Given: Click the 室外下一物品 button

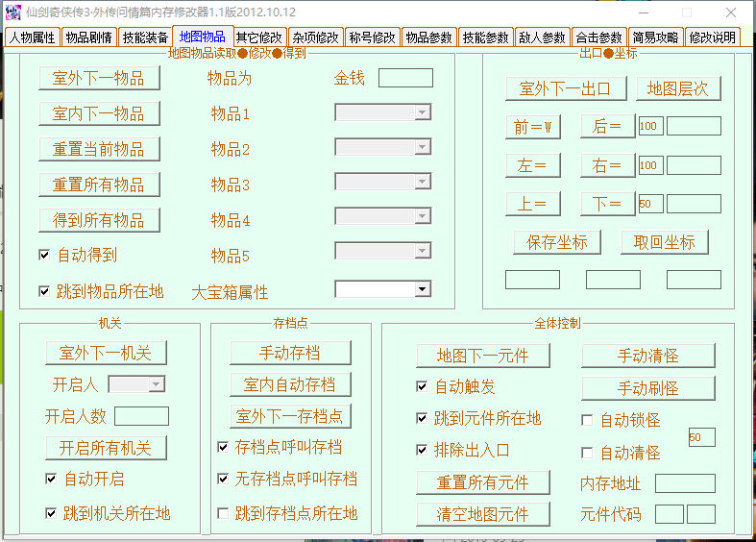Looking at the screenshot, I should coord(99,78).
